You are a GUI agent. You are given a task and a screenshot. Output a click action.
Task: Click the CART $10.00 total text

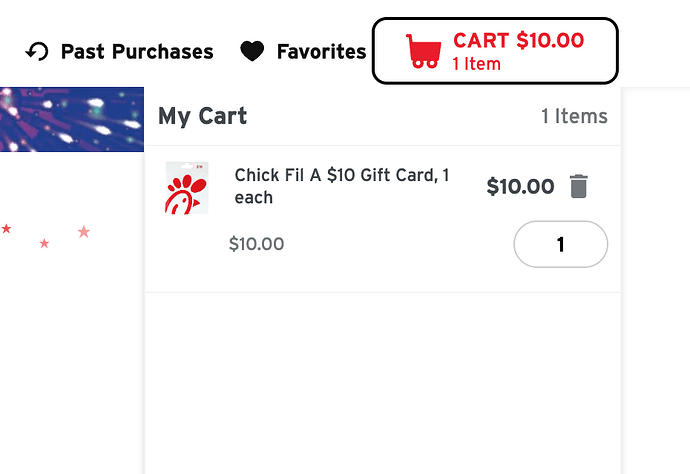(518, 40)
